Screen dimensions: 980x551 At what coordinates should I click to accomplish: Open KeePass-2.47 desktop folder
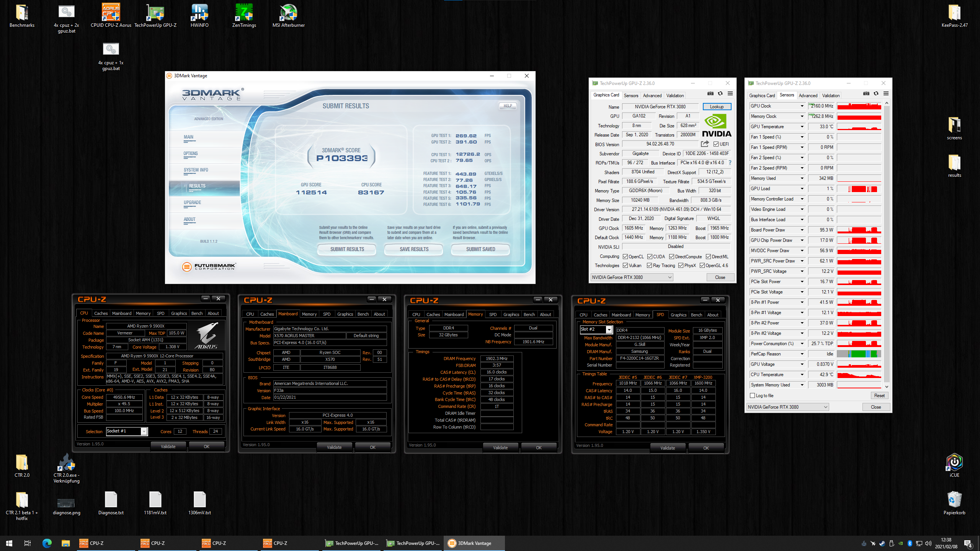(x=954, y=16)
